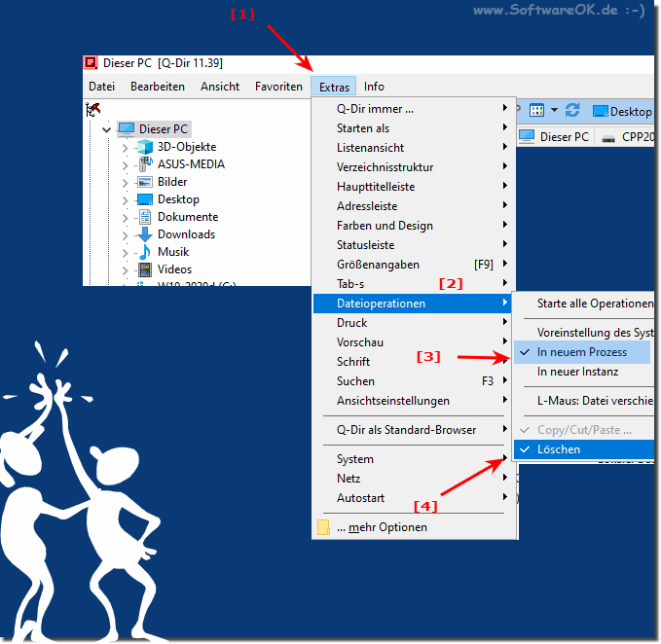Open the Listenansicht submenu
Screen dimensions: 661x644
[x=414, y=148]
